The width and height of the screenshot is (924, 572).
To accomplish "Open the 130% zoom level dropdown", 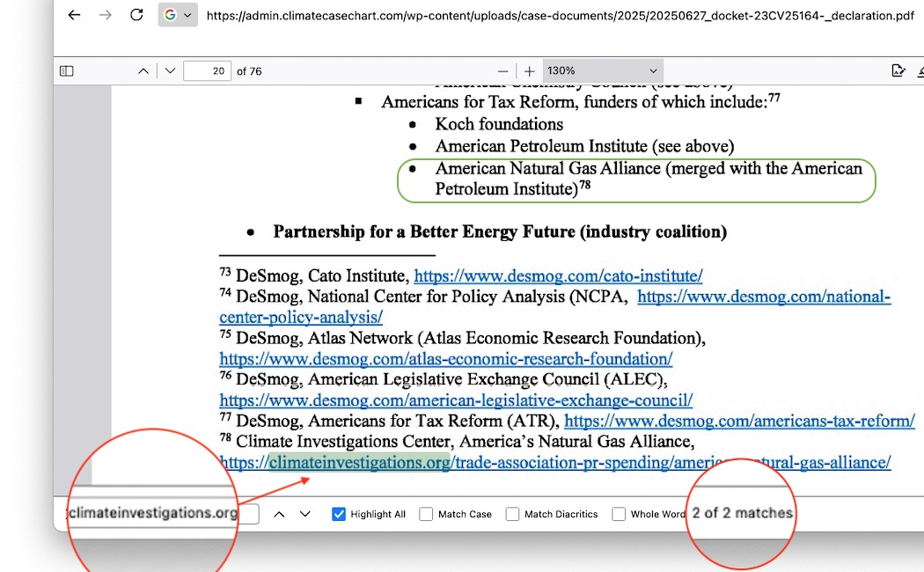I will coord(603,71).
